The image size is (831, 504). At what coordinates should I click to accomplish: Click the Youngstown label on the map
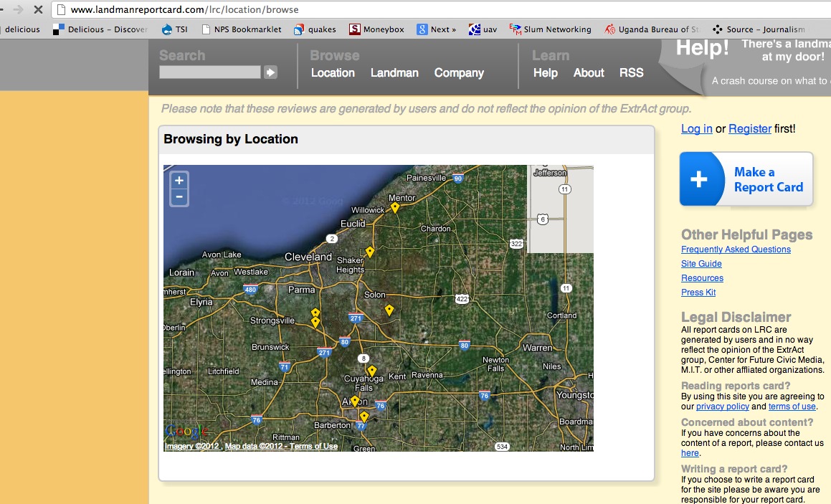[574, 395]
